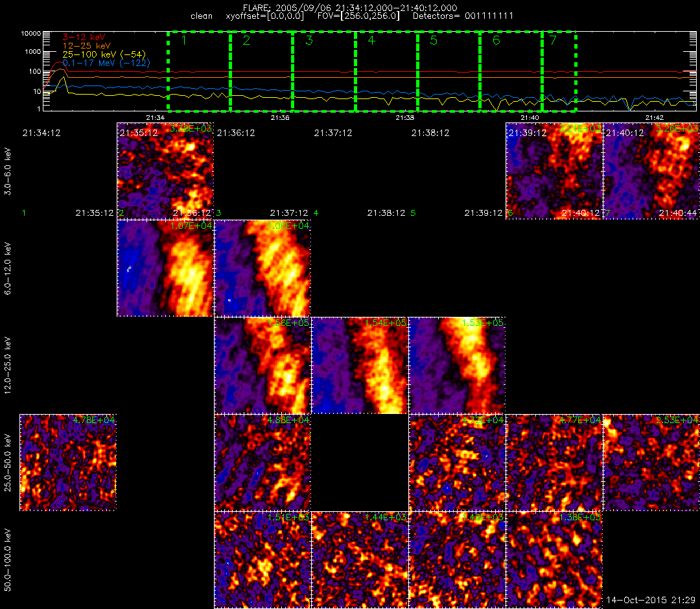Click the 1.44E+03 image in the 50.0-100.0 keV row
700x609 pixels.
pos(360,560)
